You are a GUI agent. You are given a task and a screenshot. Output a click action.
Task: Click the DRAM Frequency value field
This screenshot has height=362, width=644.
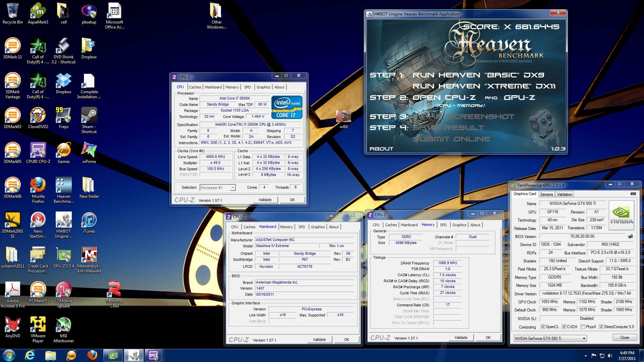pos(447,263)
